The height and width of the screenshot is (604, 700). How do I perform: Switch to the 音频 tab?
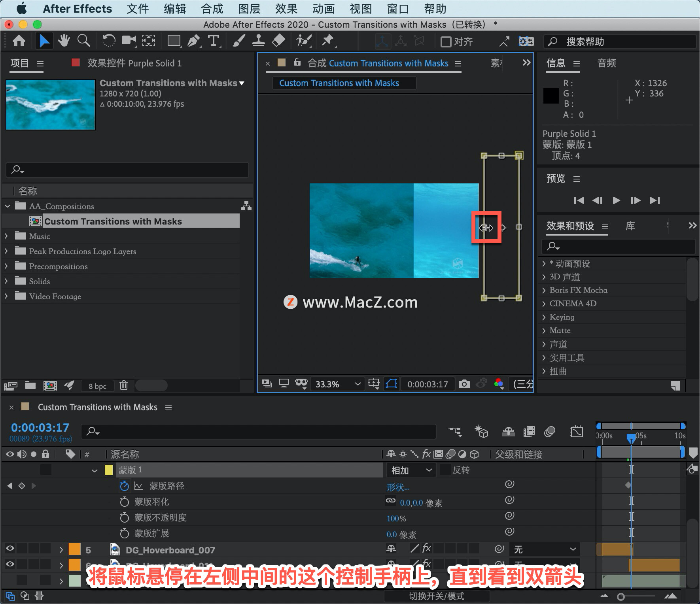(x=607, y=63)
